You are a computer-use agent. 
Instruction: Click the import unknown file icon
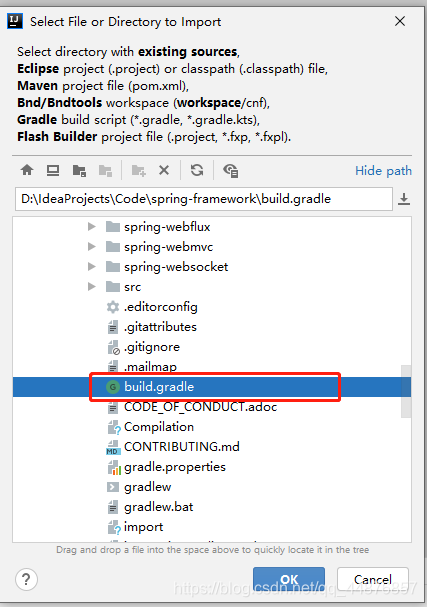114,527
